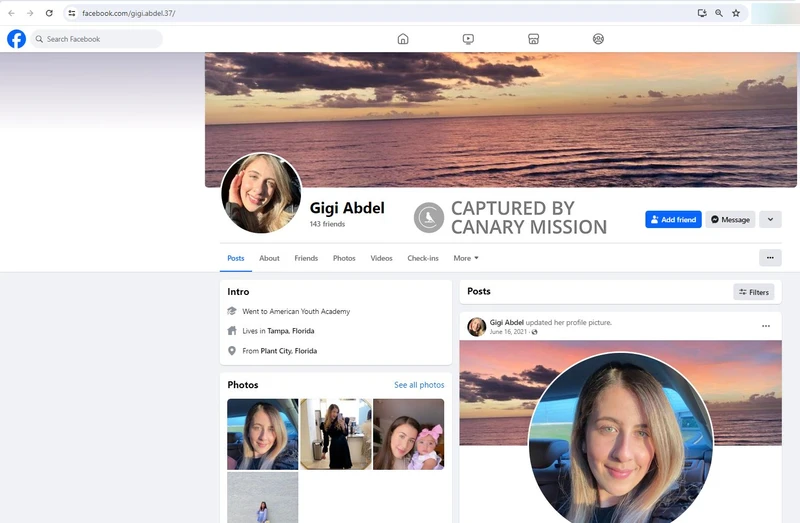
Task: Open profile tab bar three-dot menu
Action: point(770,258)
